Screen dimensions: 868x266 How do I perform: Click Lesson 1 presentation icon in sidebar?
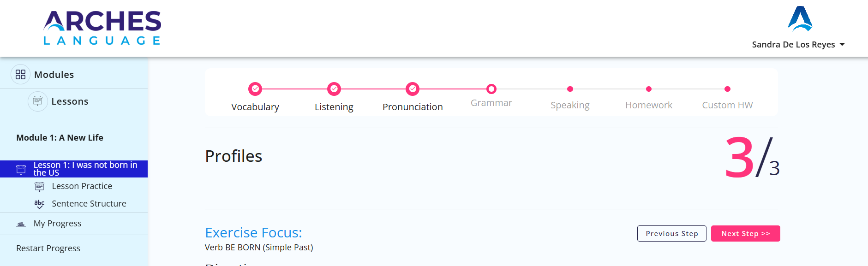(21, 169)
